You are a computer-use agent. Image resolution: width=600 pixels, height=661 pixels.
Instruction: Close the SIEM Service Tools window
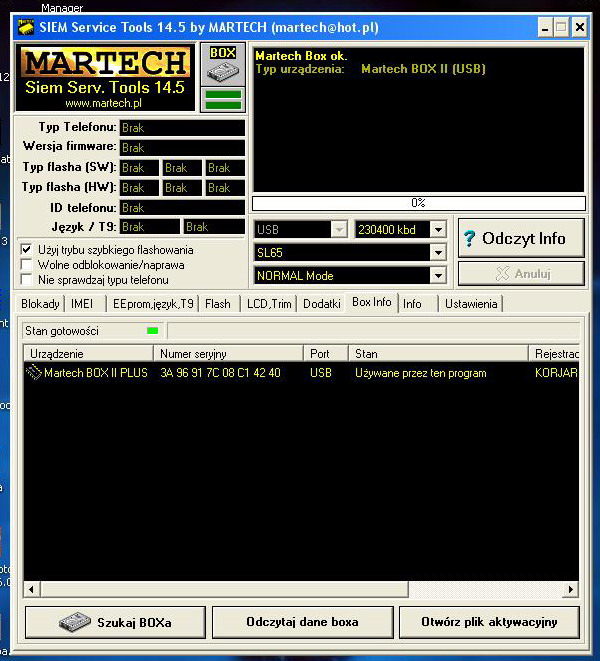[580, 28]
